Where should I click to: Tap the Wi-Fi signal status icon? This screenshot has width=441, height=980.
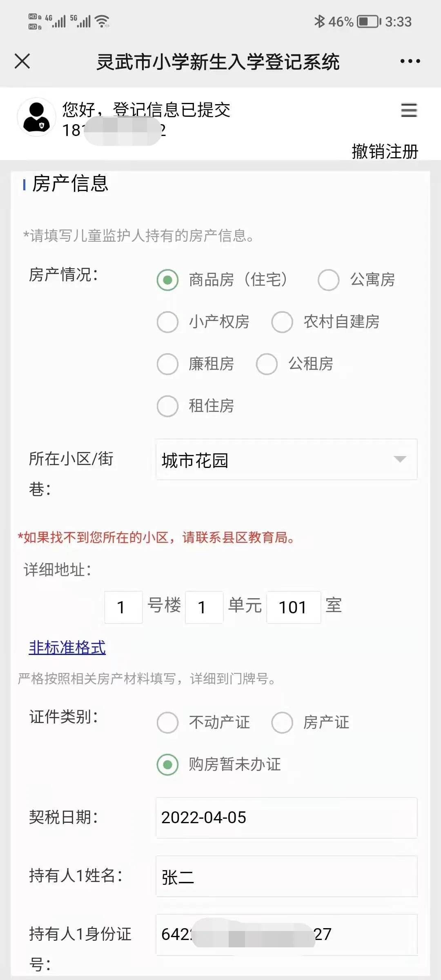[x=102, y=21]
